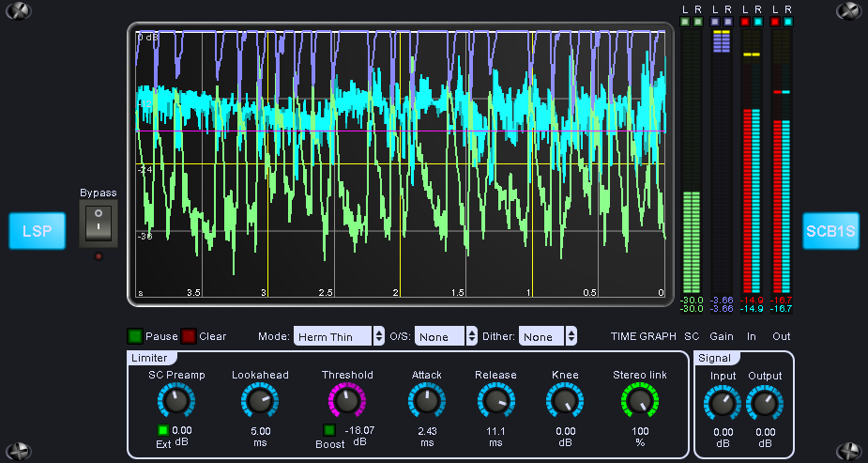Click the Knee knob
The height and width of the screenshot is (463, 868).
pyautogui.click(x=563, y=403)
